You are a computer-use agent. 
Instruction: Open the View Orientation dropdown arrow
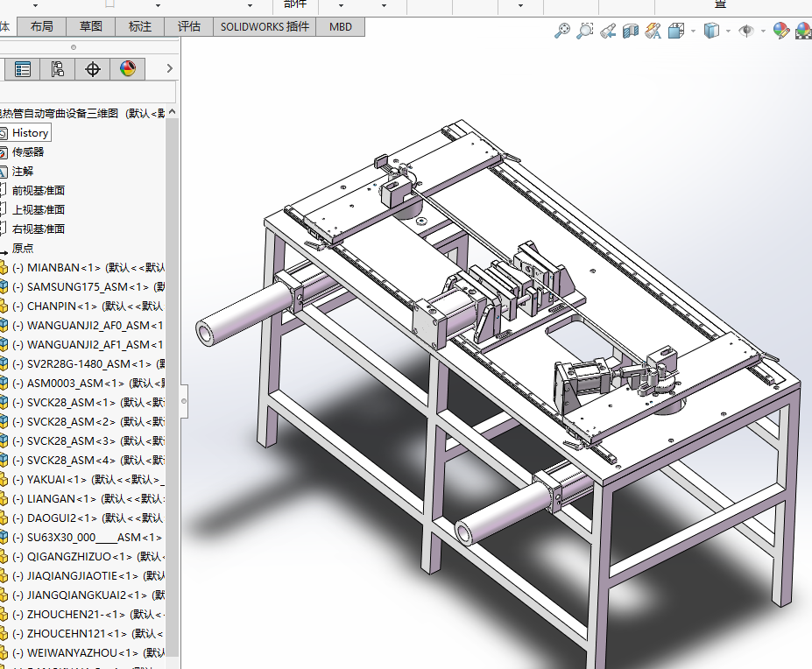coord(693,31)
